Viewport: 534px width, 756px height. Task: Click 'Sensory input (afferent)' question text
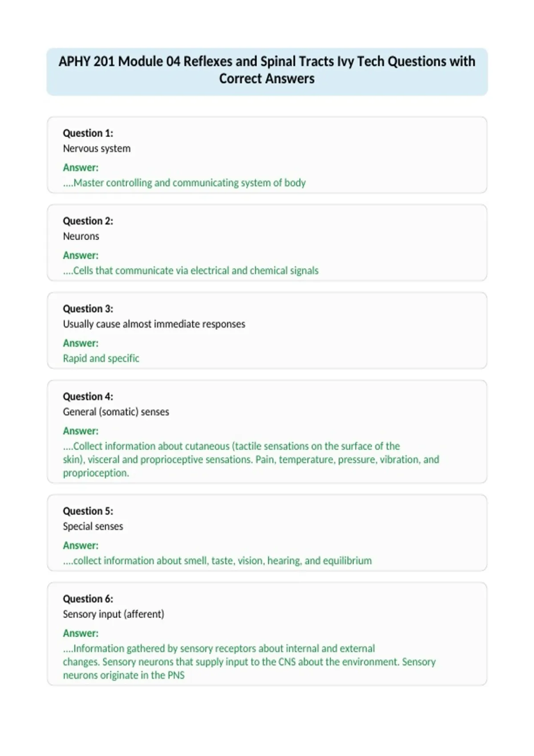click(x=113, y=614)
